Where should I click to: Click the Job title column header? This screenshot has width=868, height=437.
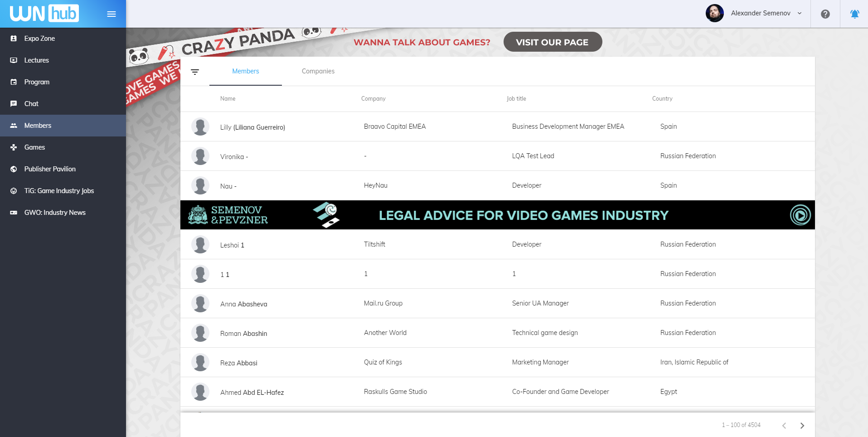(516, 99)
